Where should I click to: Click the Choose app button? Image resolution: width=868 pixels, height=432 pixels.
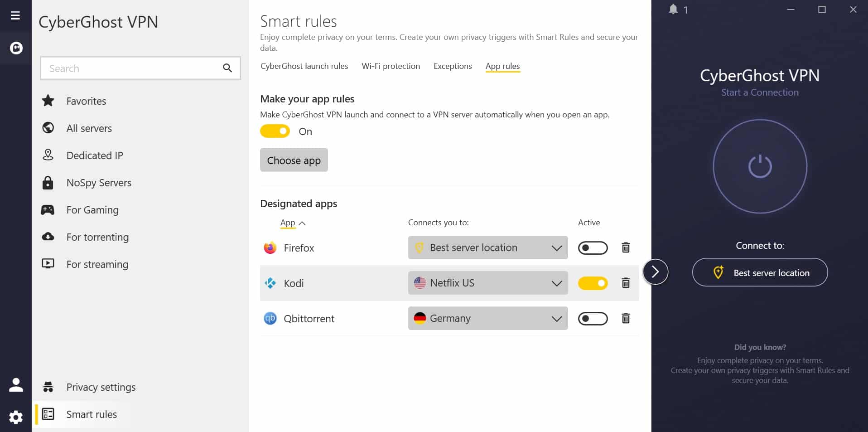pyautogui.click(x=294, y=160)
